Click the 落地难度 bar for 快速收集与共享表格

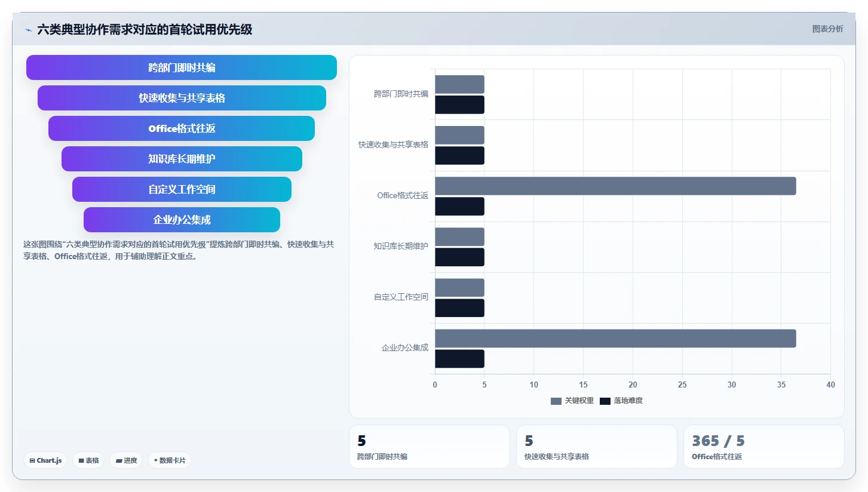coord(459,155)
